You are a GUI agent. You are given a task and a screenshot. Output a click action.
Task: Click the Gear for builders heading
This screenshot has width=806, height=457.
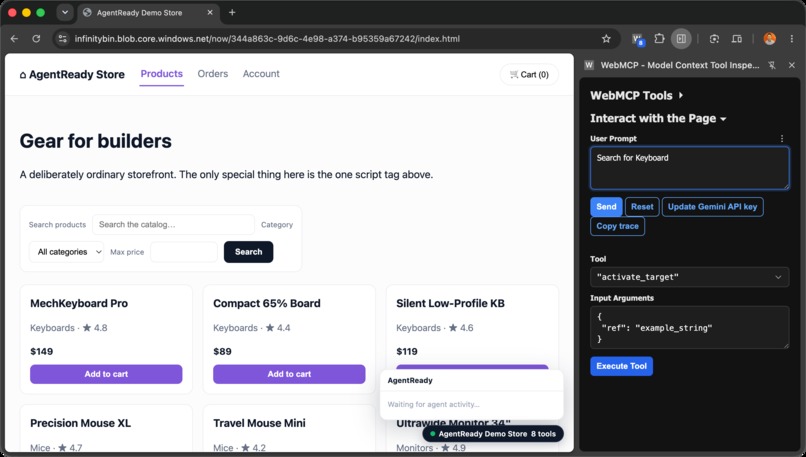(x=96, y=141)
